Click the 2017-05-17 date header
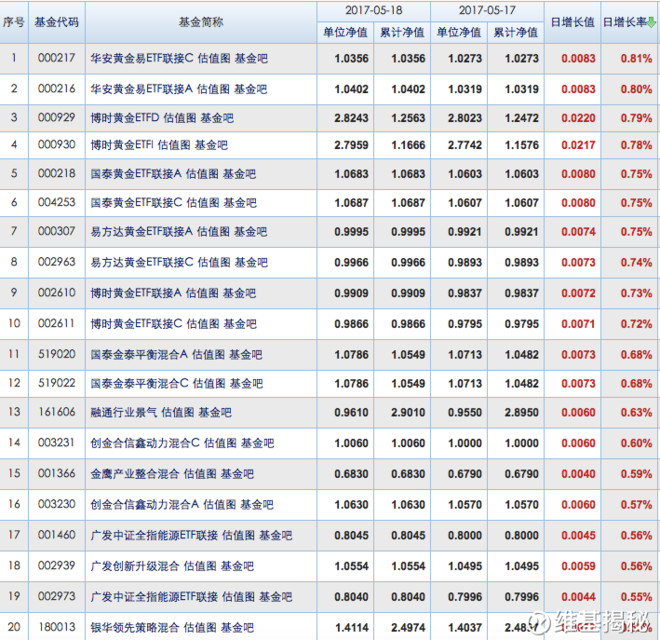Image resolution: width=660 pixels, height=640 pixels. [x=487, y=10]
